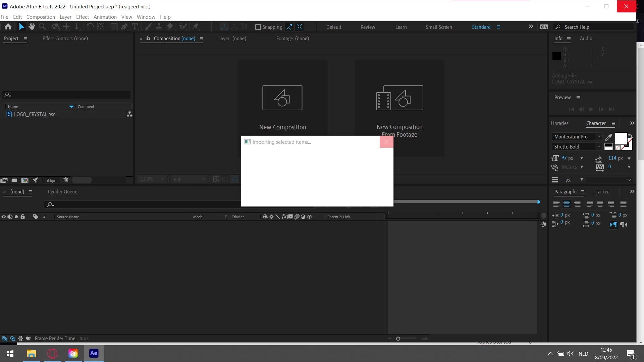Open the Stretto Bold style dropdown
This screenshot has width=644, height=362.
pos(598,147)
